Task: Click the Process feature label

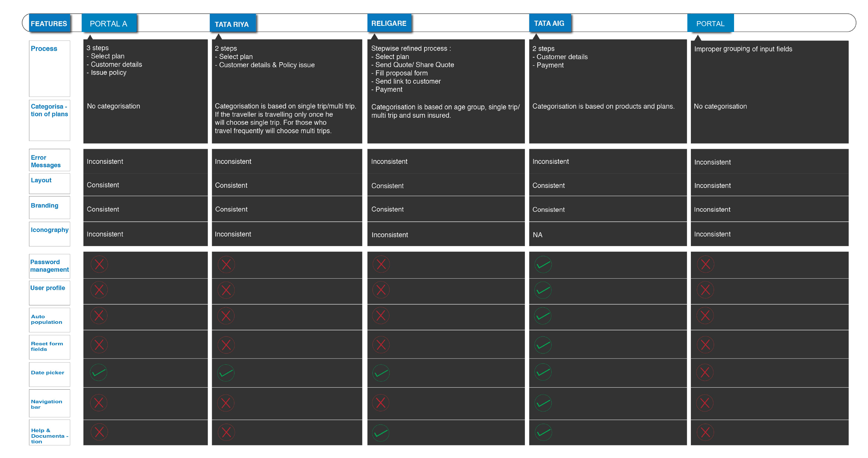Action: click(50, 68)
